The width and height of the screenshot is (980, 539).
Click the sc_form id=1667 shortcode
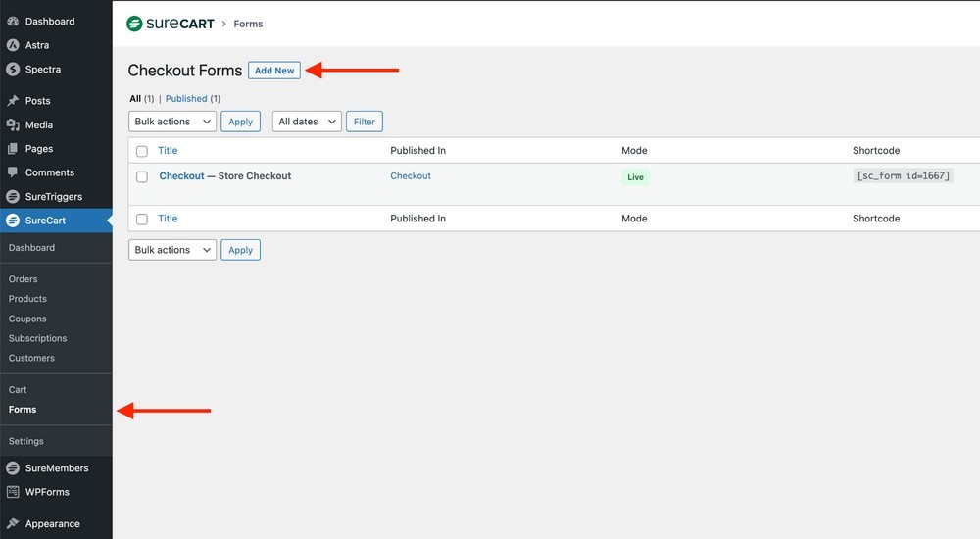click(904, 175)
